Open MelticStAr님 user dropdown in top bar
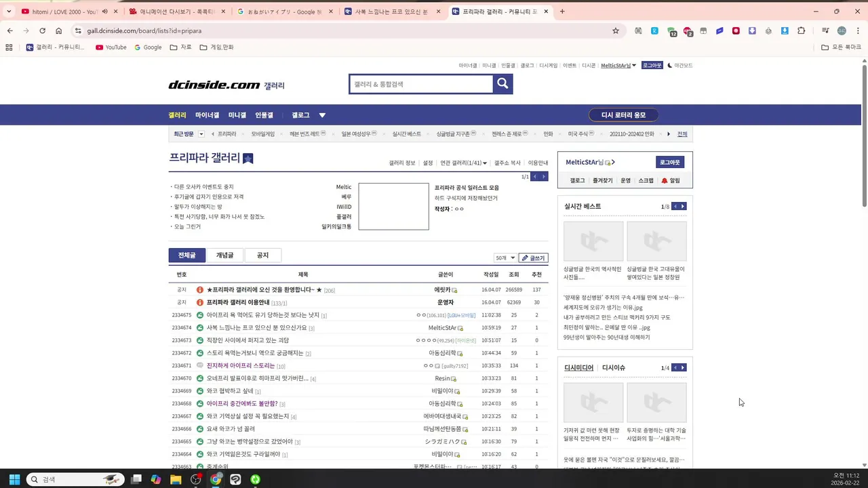Image resolution: width=868 pixels, height=488 pixels. [618, 66]
